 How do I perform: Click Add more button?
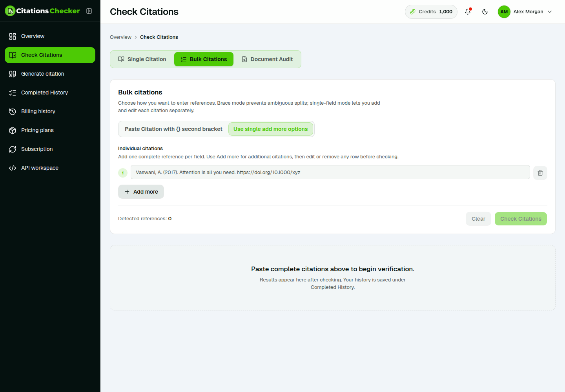(x=141, y=192)
